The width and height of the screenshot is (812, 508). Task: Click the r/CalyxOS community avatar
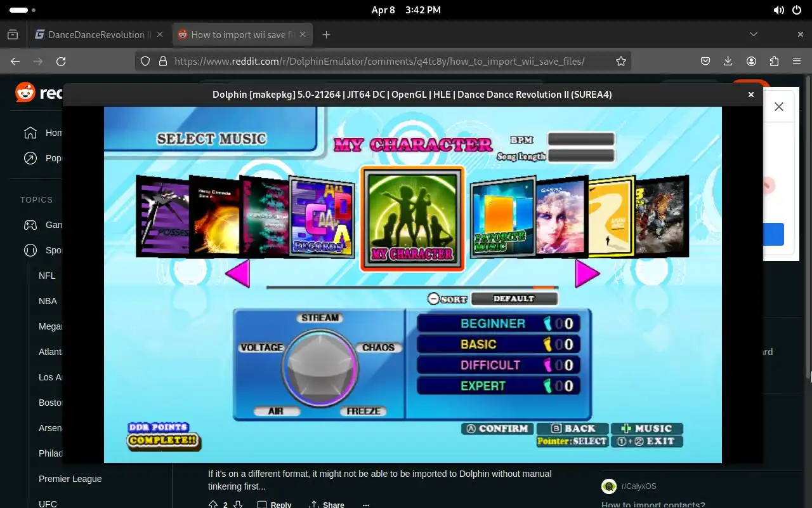click(x=609, y=486)
